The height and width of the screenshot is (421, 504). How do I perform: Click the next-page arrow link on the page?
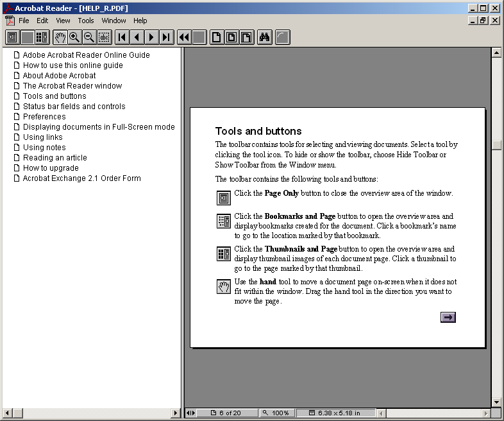448,318
